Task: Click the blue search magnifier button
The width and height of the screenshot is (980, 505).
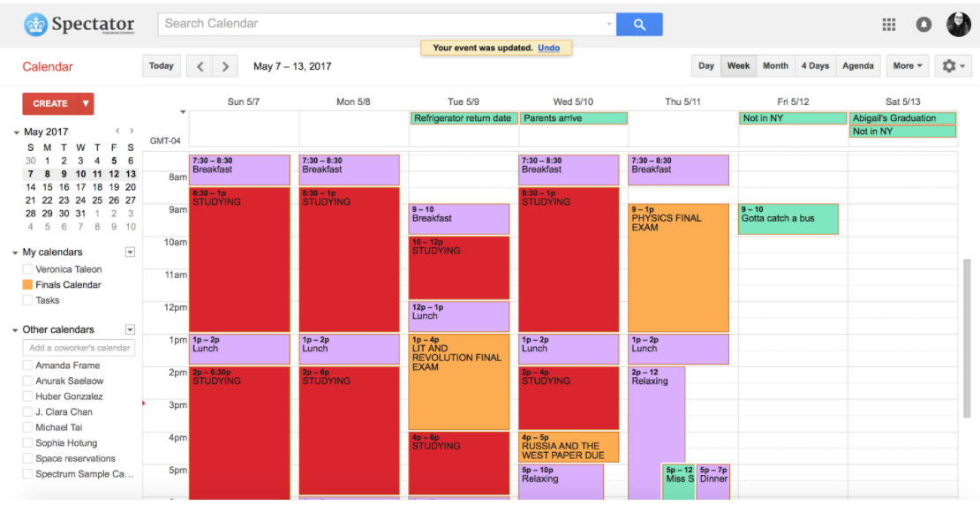Action: [x=639, y=24]
